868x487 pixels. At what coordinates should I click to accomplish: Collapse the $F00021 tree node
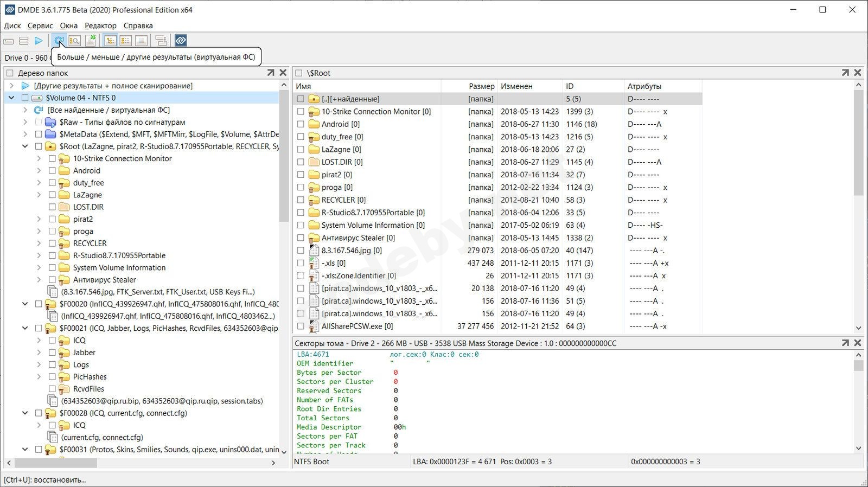(x=25, y=328)
